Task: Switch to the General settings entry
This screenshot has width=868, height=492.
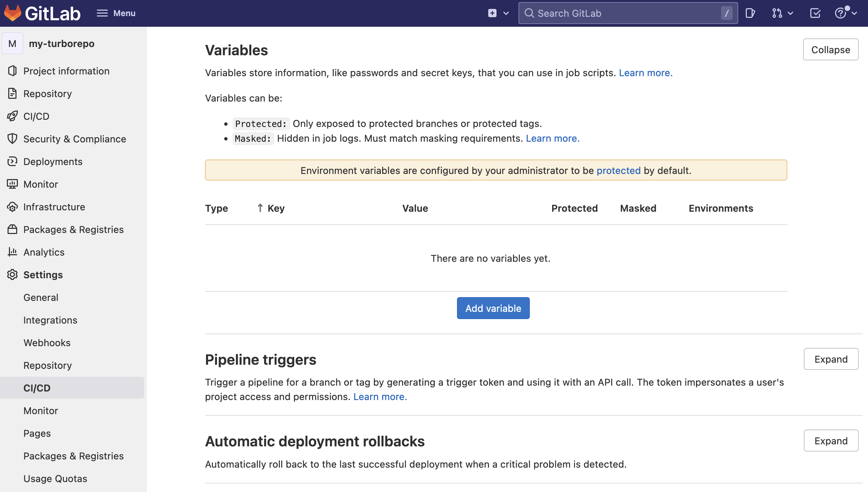Action: click(x=41, y=297)
